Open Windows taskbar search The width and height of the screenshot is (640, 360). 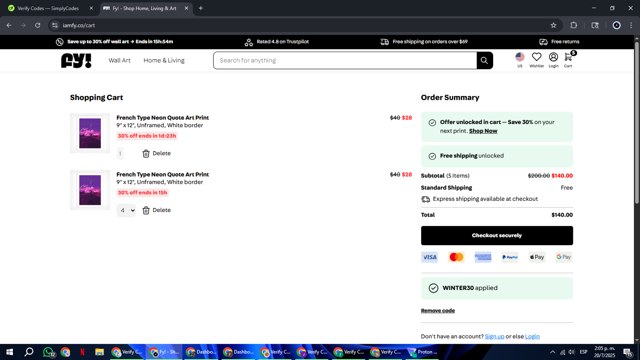[29, 352]
